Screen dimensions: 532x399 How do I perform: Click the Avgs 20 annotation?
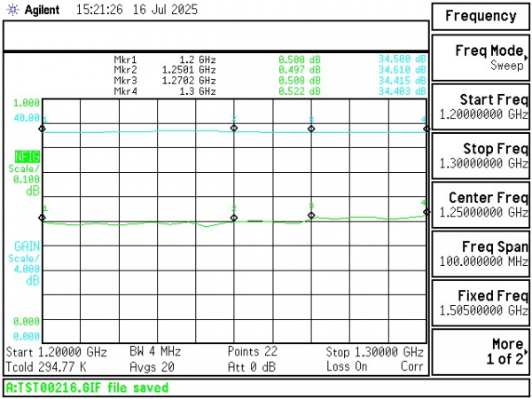[x=152, y=367]
